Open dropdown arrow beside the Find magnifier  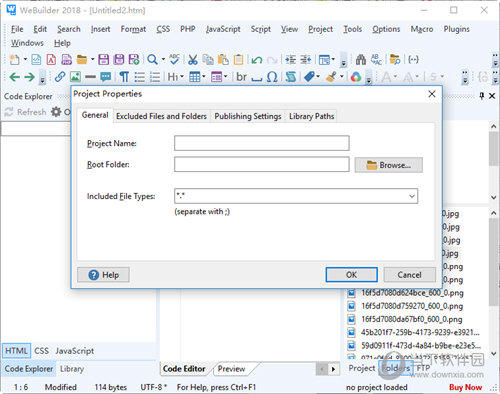point(163,60)
